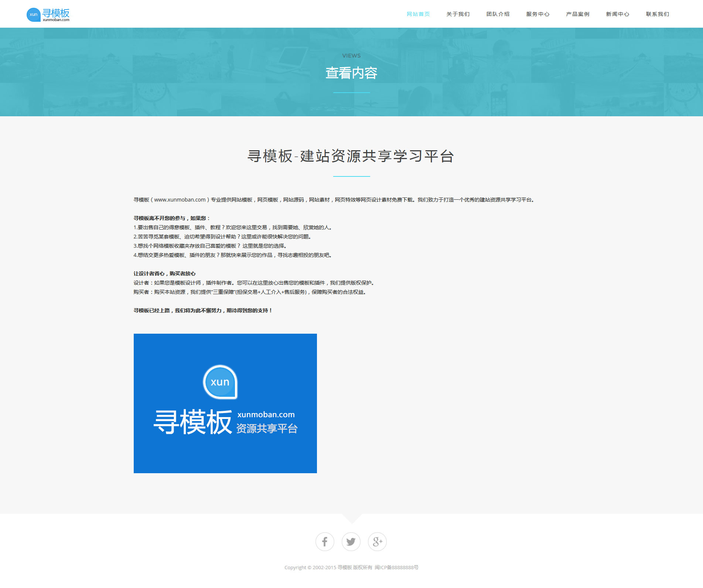Click the 寻模板-建站资源共享学习平台 heading

pos(351,156)
